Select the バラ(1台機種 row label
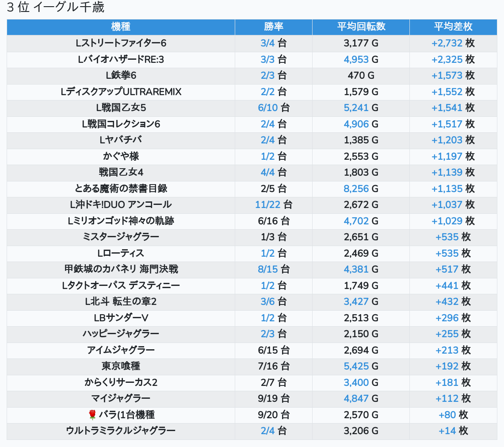Viewport: 504px width, 447px height. pyautogui.click(x=126, y=415)
